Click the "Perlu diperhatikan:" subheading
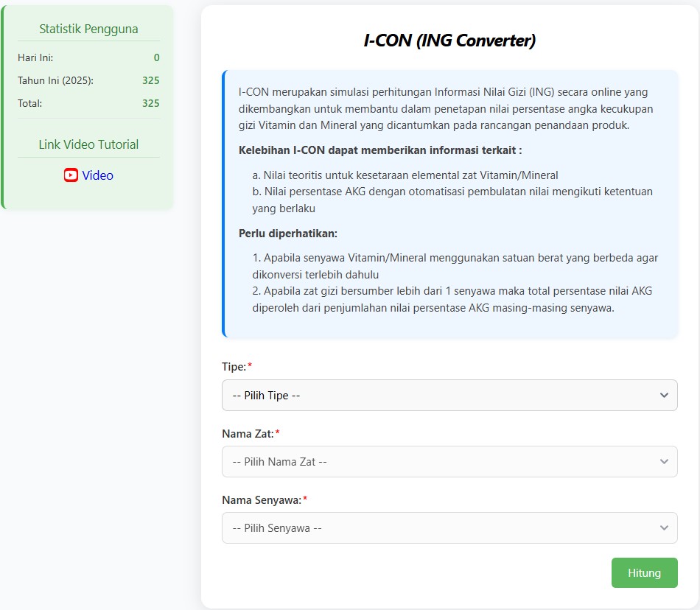Image resolution: width=700 pixels, height=610 pixels. pos(288,234)
